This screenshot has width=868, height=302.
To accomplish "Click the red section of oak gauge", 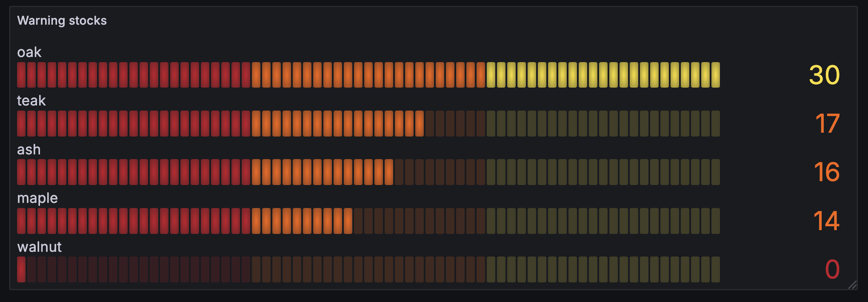I will point(134,75).
